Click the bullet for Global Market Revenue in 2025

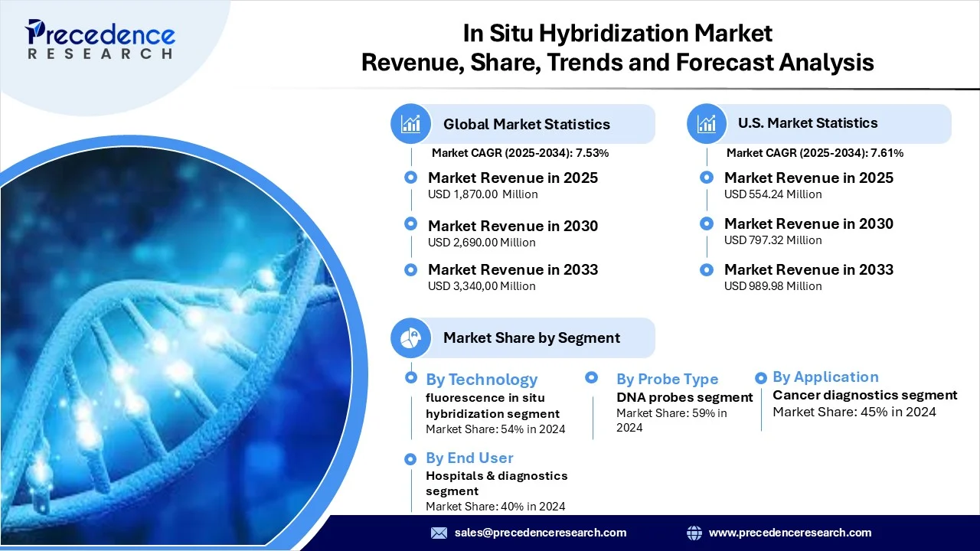411,178
